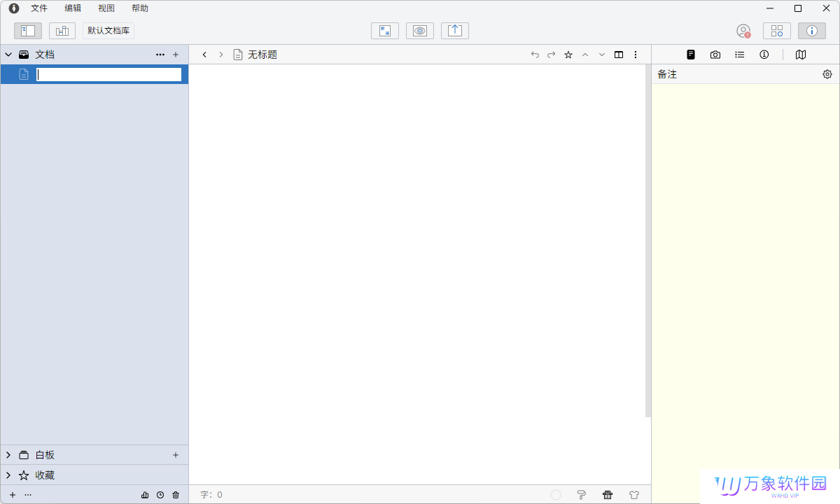Open the format paint roller tool
This screenshot has width=840, height=504.
coord(581,495)
